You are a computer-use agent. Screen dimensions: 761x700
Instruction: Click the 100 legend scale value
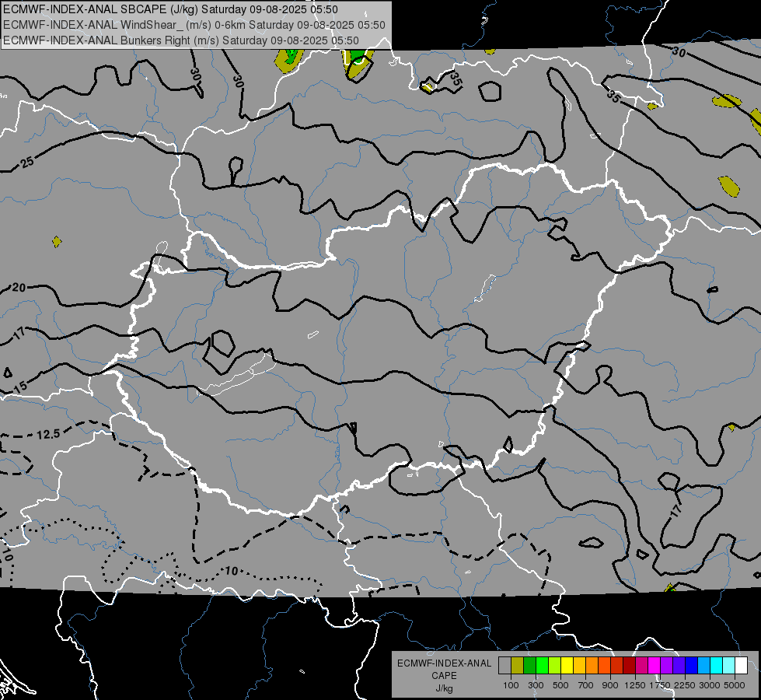[x=511, y=685]
